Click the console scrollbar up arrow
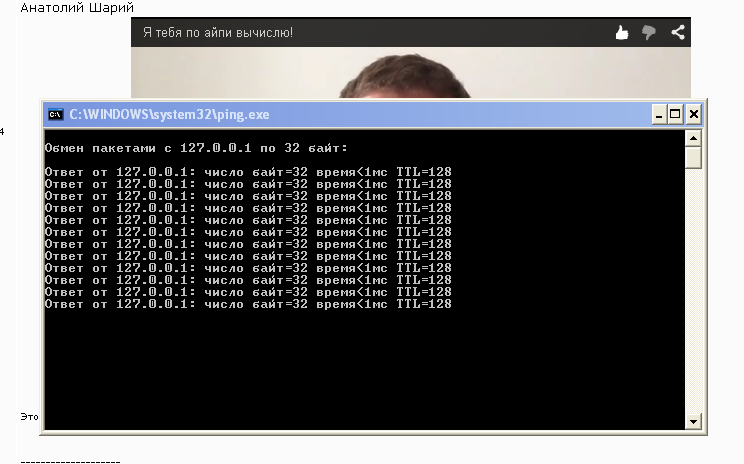The image size is (744, 464). click(x=693, y=139)
